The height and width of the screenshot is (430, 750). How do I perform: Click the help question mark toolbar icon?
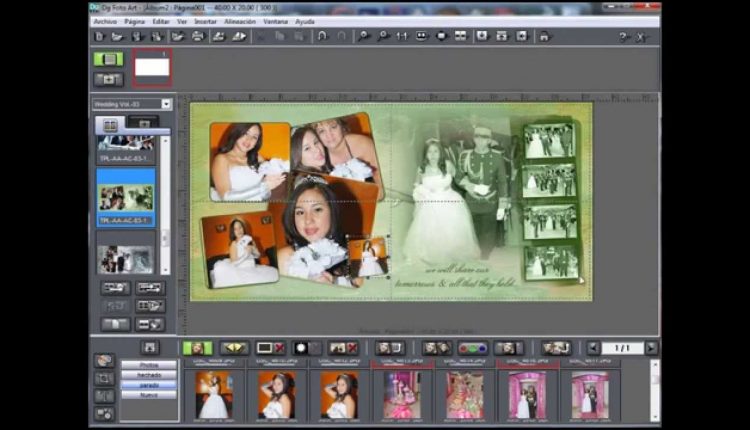tap(623, 37)
